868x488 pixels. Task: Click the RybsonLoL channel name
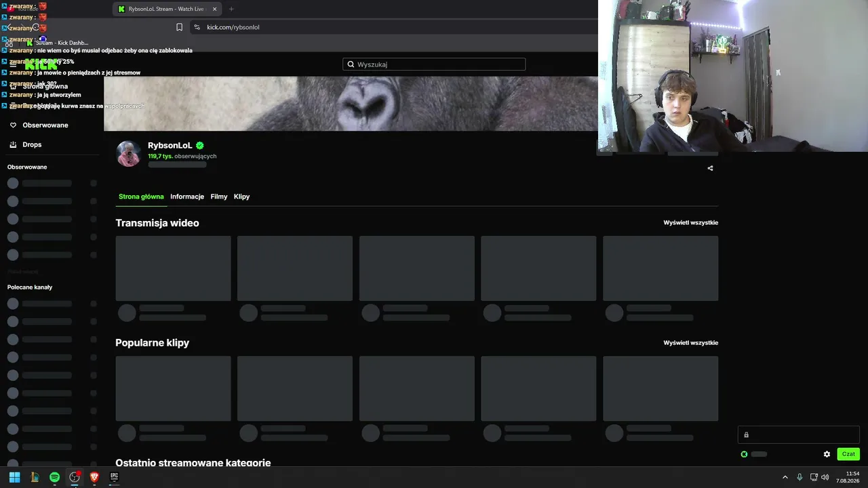click(170, 145)
